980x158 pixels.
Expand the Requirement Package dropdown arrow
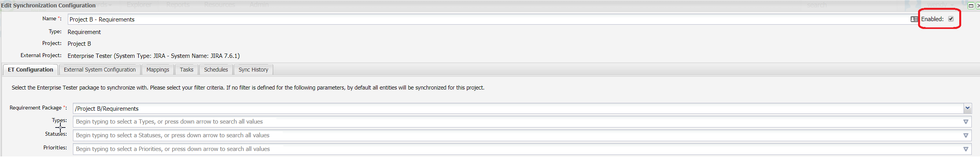pyautogui.click(x=967, y=108)
